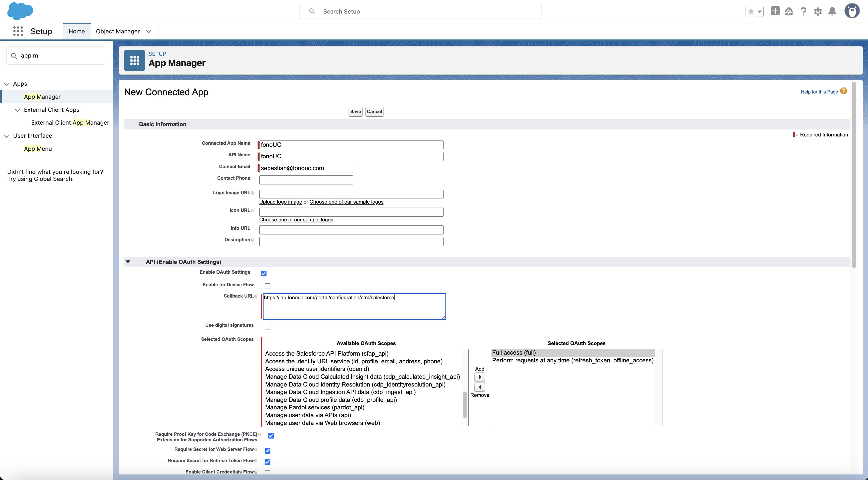This screenshot has width=868, height=480.
Task: Click the App Manager header icon
Action: point(134,60)
